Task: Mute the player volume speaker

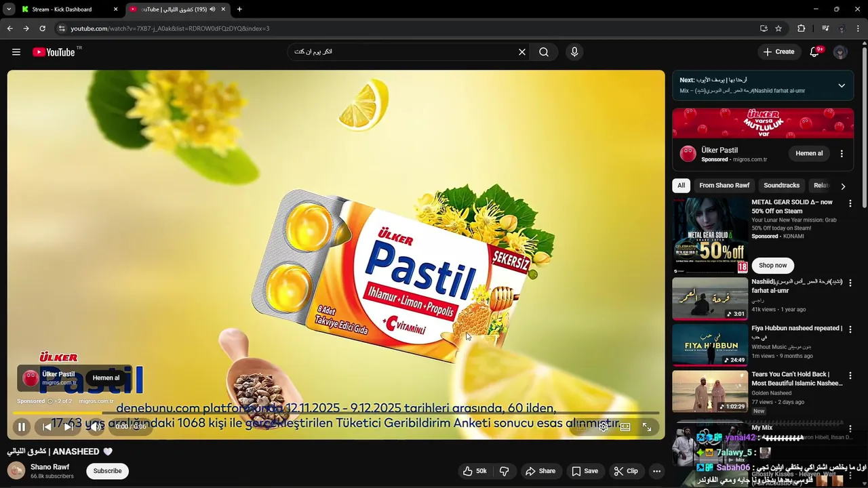Action: (x=95, y=427)
